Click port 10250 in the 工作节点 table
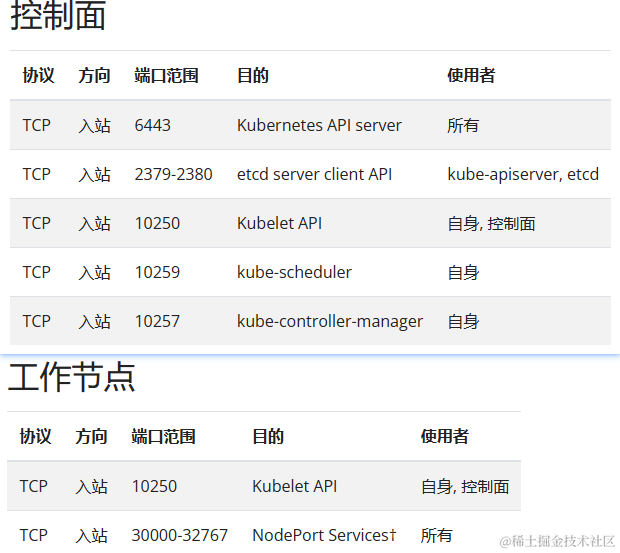 pos(155,486)
